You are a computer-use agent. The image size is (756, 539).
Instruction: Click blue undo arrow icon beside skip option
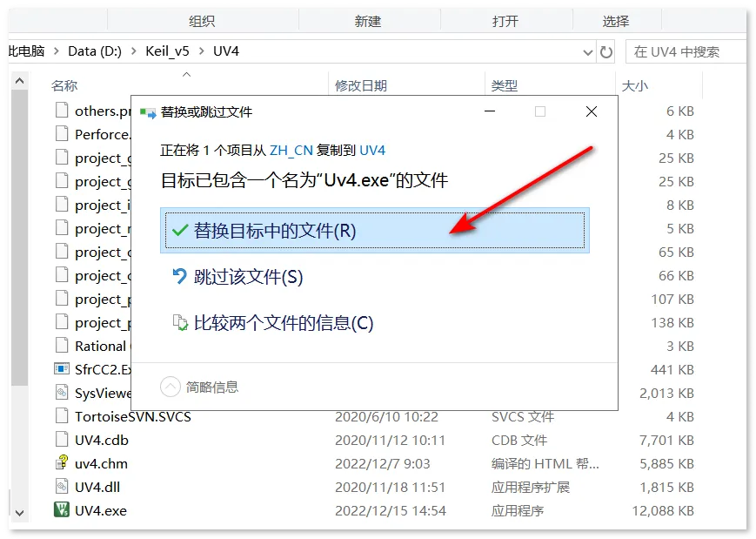pos(179,277)
